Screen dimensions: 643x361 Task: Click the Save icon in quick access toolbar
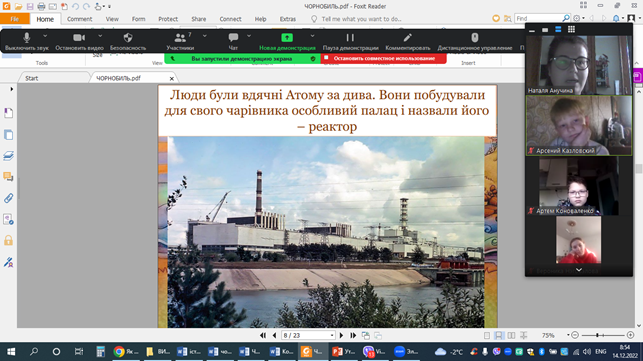[x=30, y=6]
